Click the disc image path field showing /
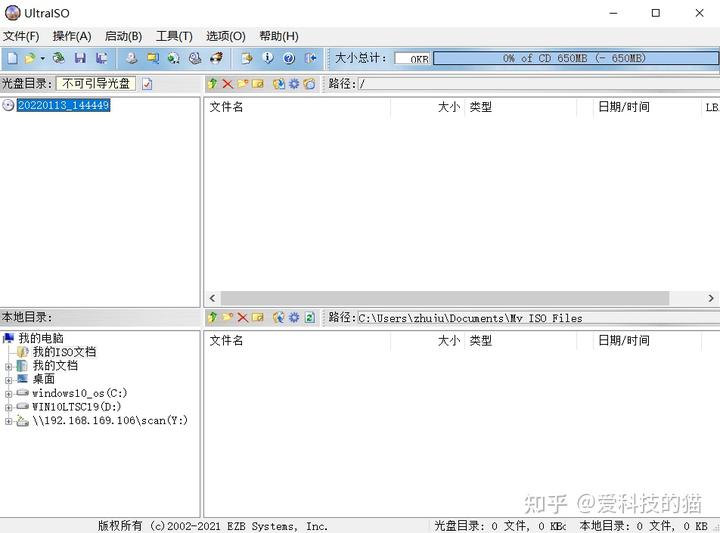This screenshot has height=533, width=720. [538, 84]
